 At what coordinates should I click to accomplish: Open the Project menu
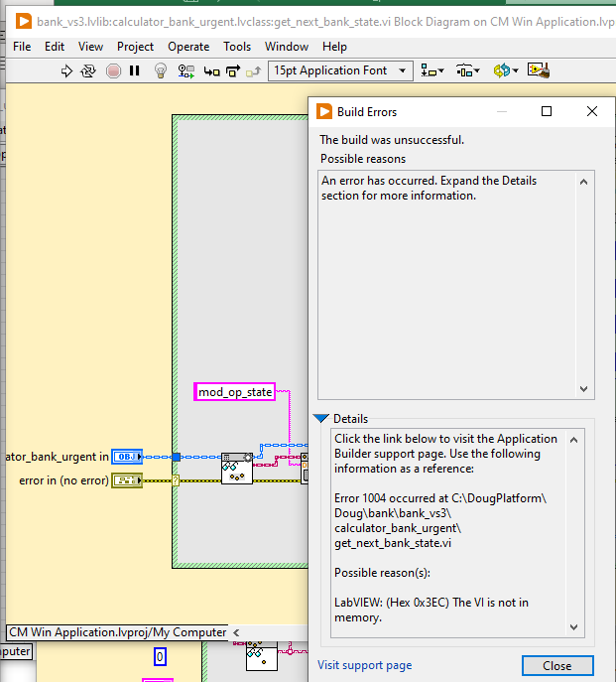point(135,47)
